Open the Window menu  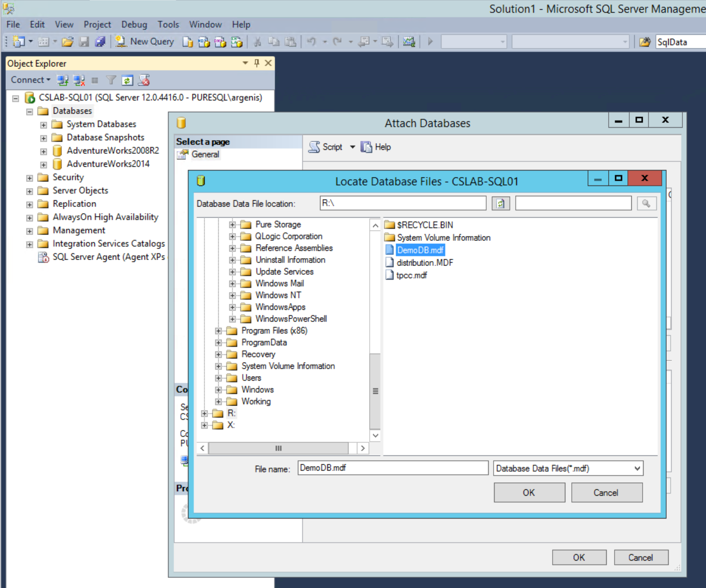pyautogui.click(x=205, y=24)
